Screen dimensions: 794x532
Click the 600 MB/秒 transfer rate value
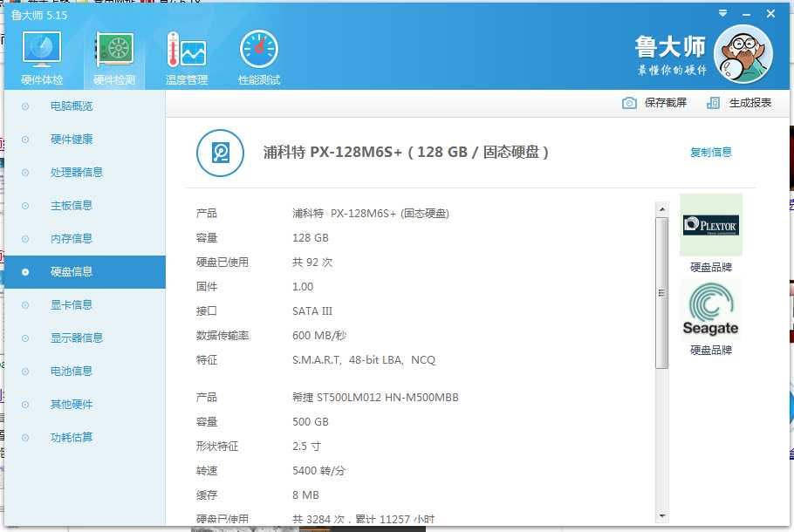(x=319, y=336)
